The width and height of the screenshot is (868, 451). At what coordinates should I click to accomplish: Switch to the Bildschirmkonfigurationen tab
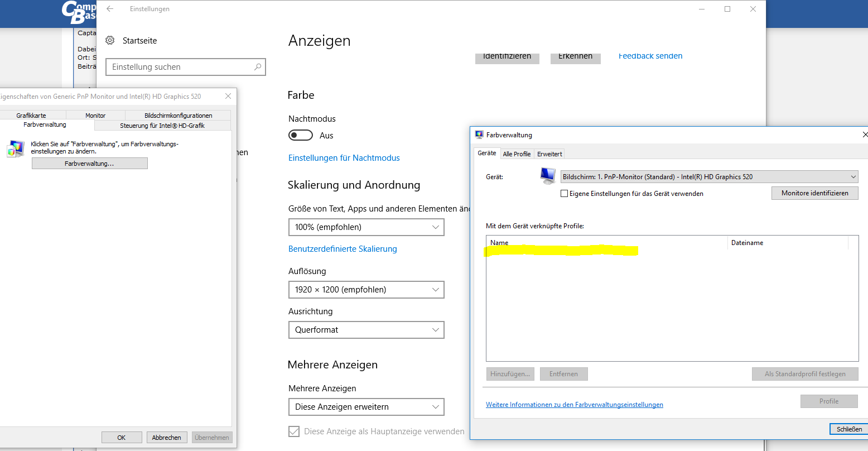pyautogui.click(x=179, y=116)
